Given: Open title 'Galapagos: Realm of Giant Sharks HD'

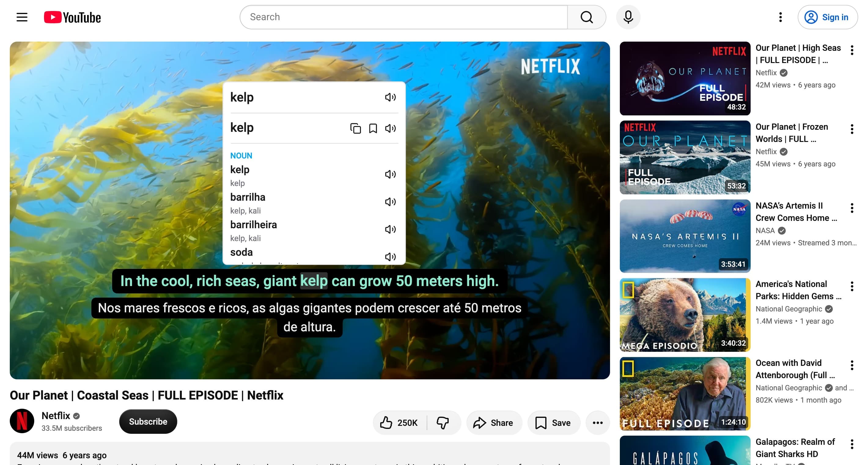Looking at the screenshot, I should tap(795, 448).
